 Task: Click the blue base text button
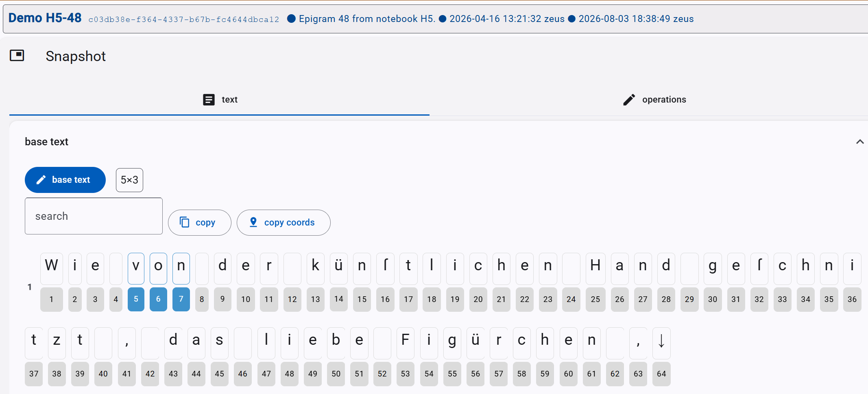65,180
